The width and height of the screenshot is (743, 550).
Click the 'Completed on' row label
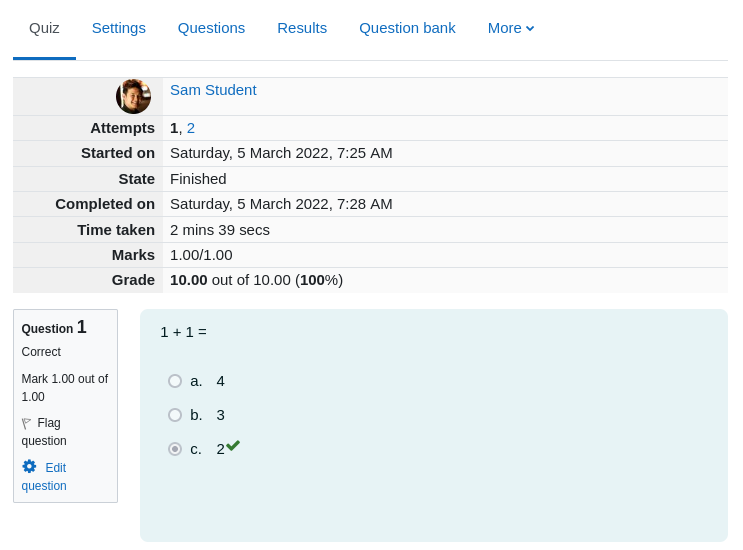pos(105,204)
